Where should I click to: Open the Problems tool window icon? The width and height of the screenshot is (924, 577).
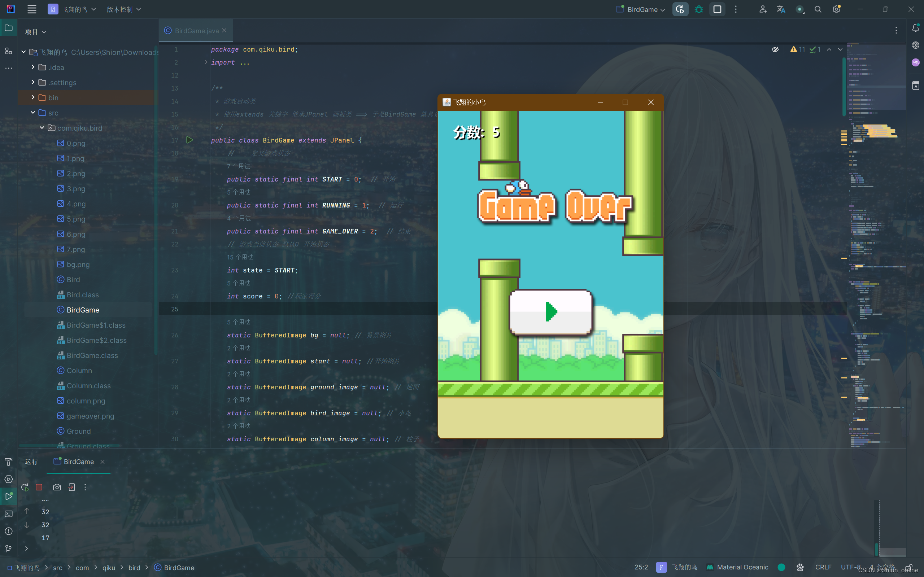8,531
